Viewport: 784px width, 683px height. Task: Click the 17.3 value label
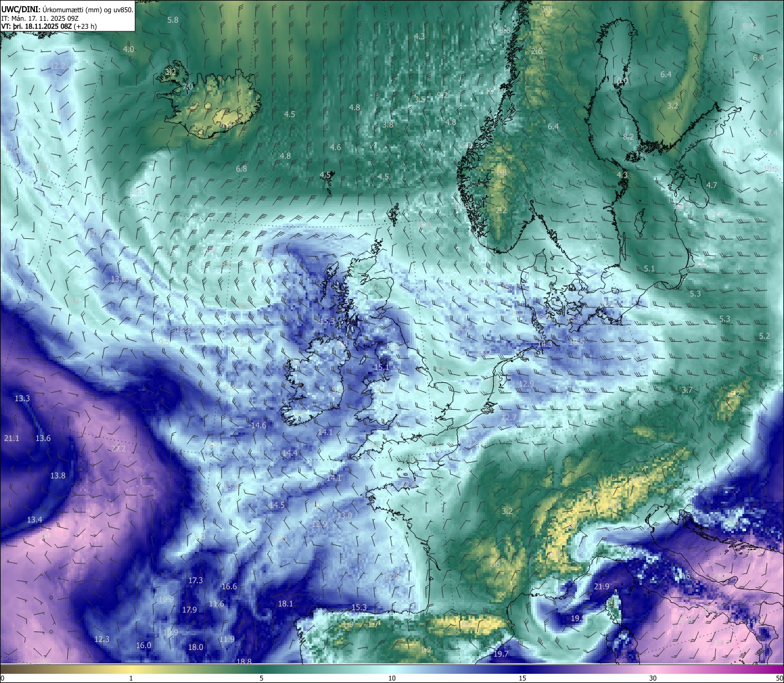[x=195, y=580]
